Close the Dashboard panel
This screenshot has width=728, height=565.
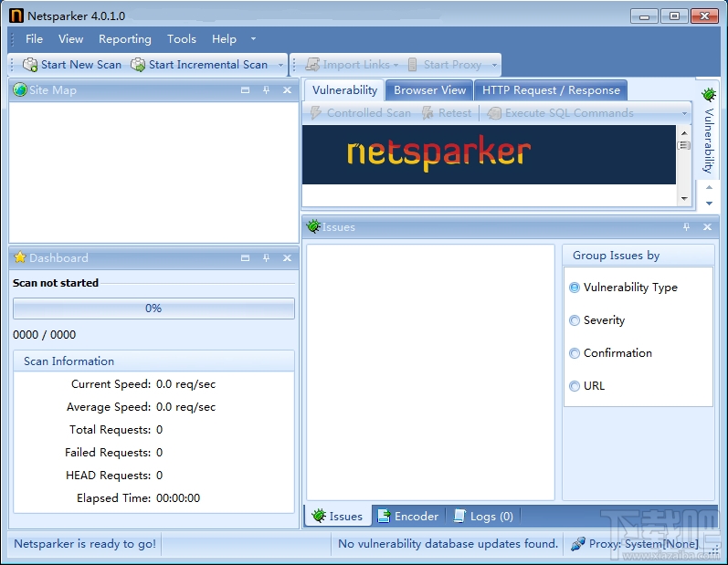click(288, 258)
